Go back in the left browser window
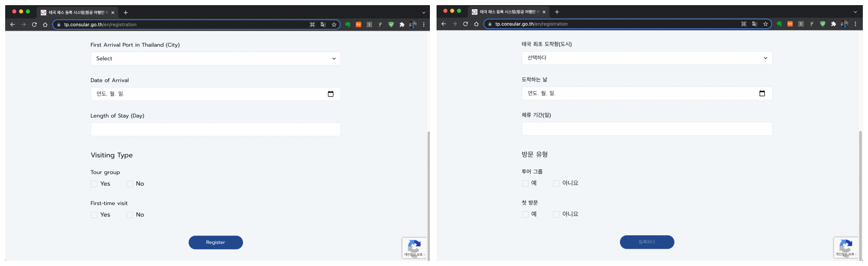The height and width of the screenshot is (266, 868). 12,25
